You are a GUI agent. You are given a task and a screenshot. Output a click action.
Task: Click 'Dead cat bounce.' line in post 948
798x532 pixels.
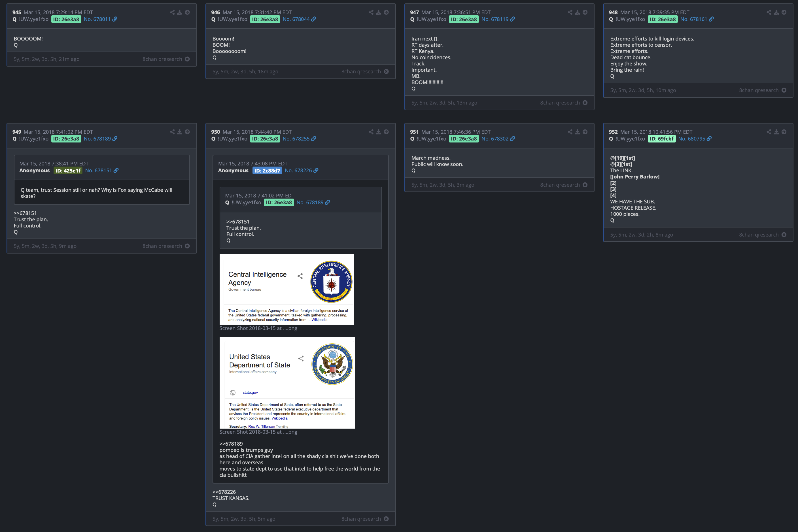point(631,57)
